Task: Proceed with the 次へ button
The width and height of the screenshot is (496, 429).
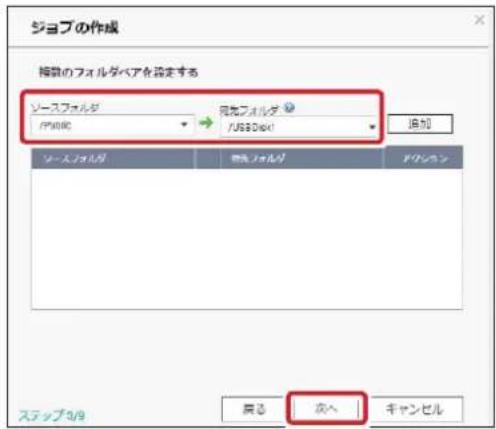Action: tap(326, 408)
